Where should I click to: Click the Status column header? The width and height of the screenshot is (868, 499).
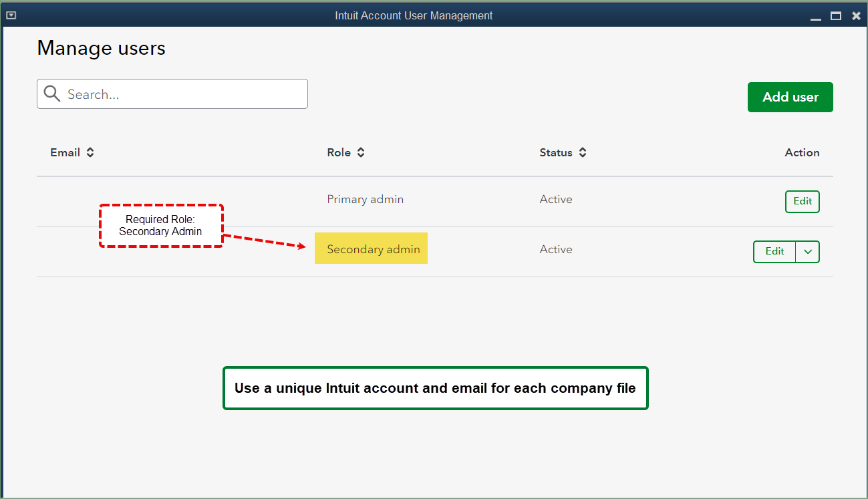556,152
